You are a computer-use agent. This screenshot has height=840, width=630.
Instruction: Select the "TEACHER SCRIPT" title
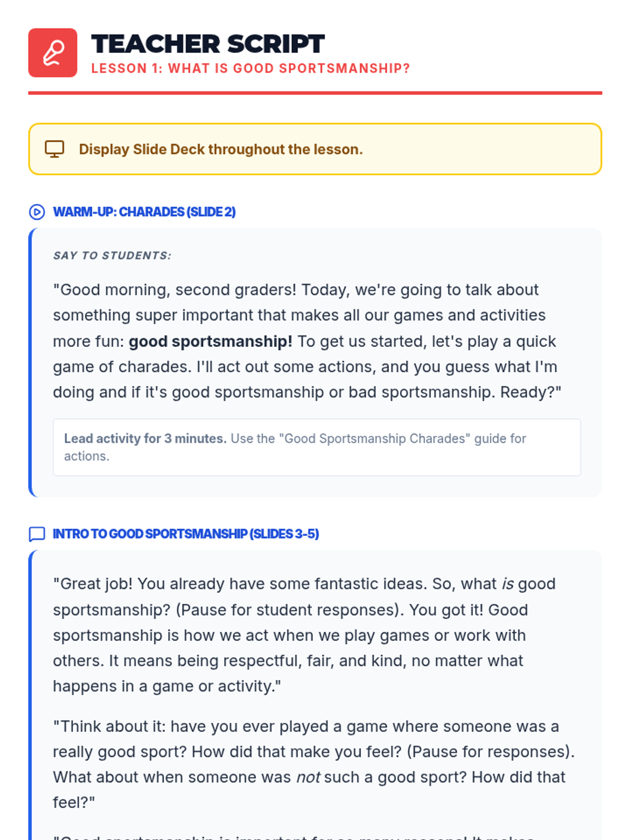pos(208,44)
